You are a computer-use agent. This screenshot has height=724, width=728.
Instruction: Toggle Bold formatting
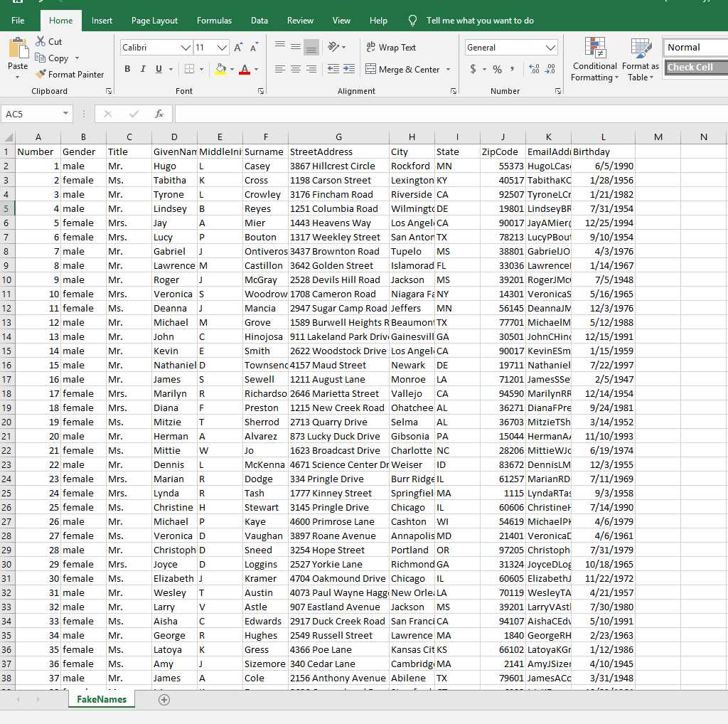(127, 69)
